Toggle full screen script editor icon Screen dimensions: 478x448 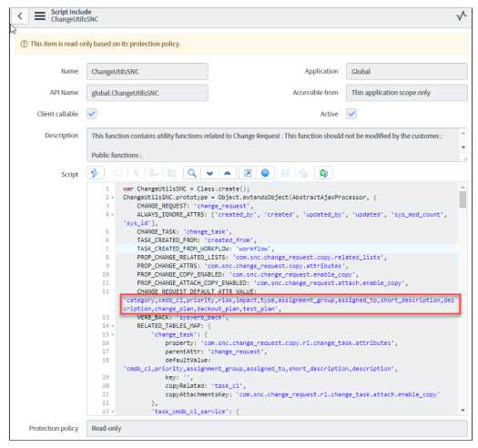click(x=248, y=174)
